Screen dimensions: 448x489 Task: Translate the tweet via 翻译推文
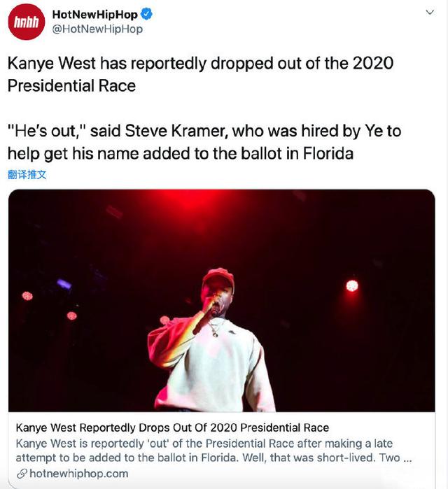pos(27,175)
